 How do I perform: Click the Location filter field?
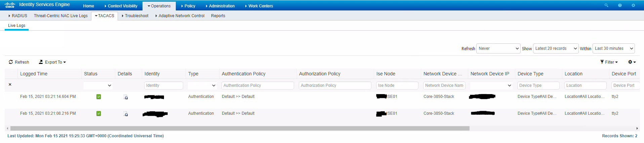point(586,85)
